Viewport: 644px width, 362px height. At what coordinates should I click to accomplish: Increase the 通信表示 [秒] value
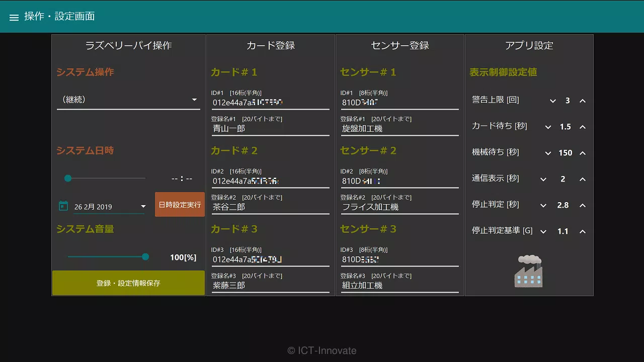point(583,179)
